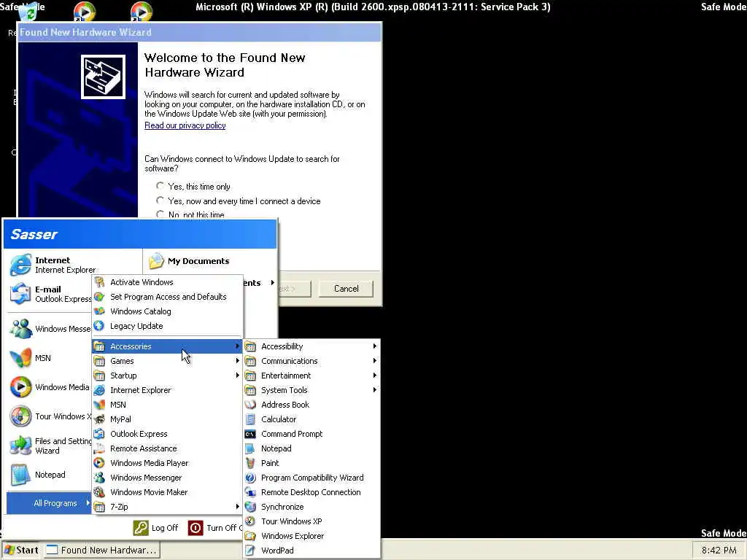Open Windows Messenger in Start menu left pane

(x=50, y=329)
